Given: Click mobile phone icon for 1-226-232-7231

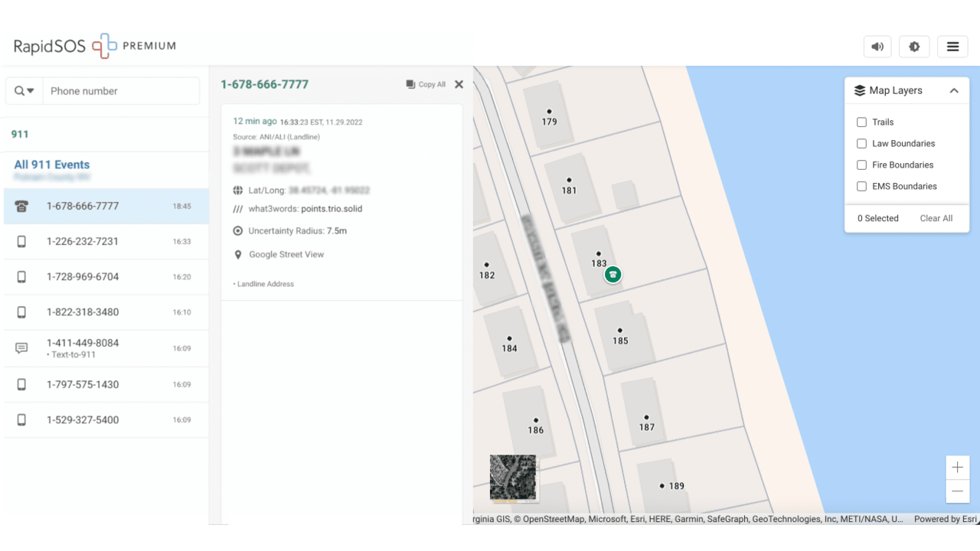Looking at the screenshot, I should point(21,242).
